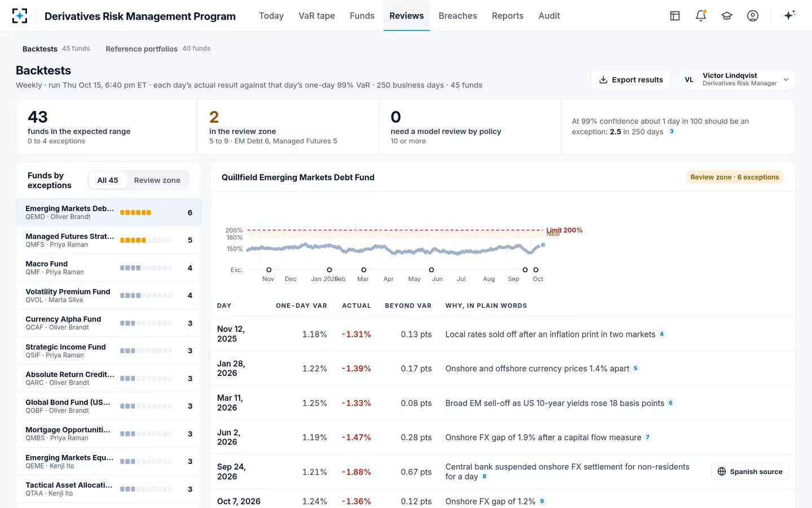812x508 pixels.
Task: Switch to the Today tab
Action: tap(271, 16)
